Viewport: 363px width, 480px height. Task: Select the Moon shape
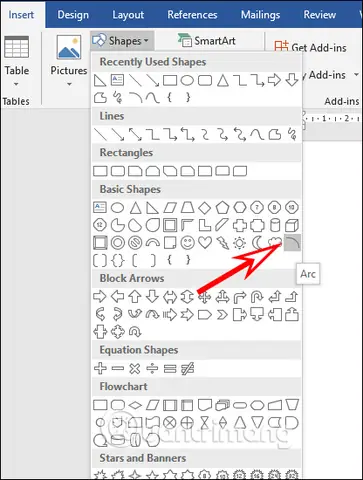[x=257, y=243]
